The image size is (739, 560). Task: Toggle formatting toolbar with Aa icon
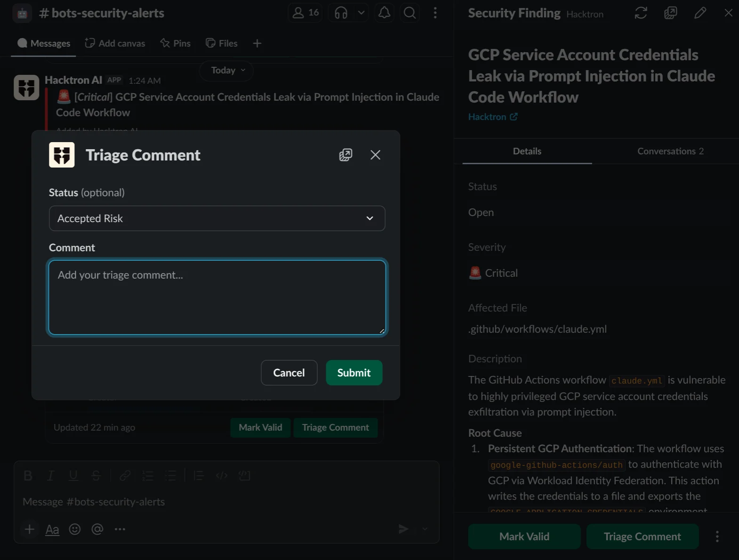click(52, 529)
